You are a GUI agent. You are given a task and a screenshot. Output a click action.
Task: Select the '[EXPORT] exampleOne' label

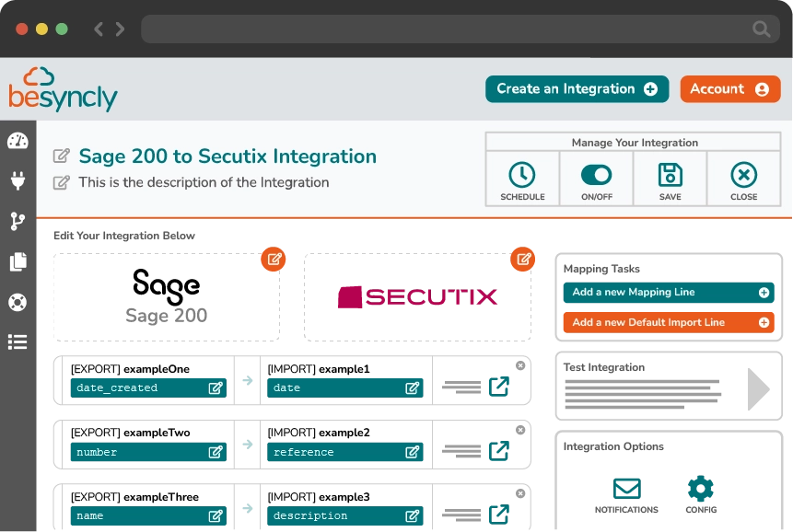pos(130,369)
